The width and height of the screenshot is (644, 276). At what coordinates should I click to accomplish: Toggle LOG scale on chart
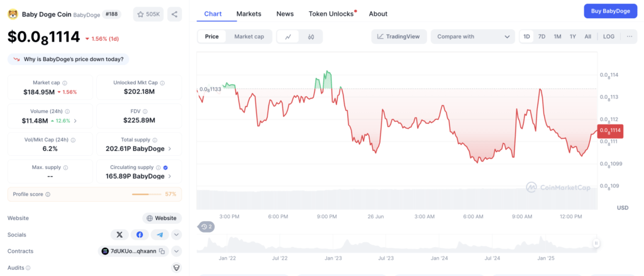(x=609, y=36)
